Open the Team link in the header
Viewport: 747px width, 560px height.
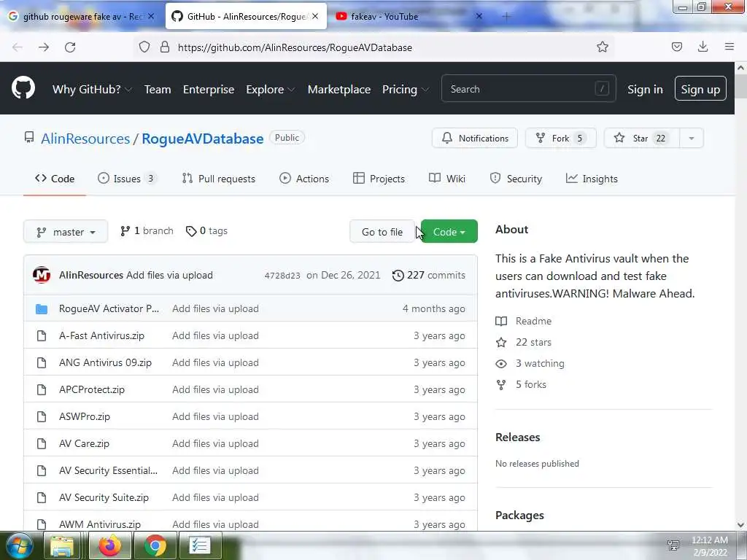point(158,89)
